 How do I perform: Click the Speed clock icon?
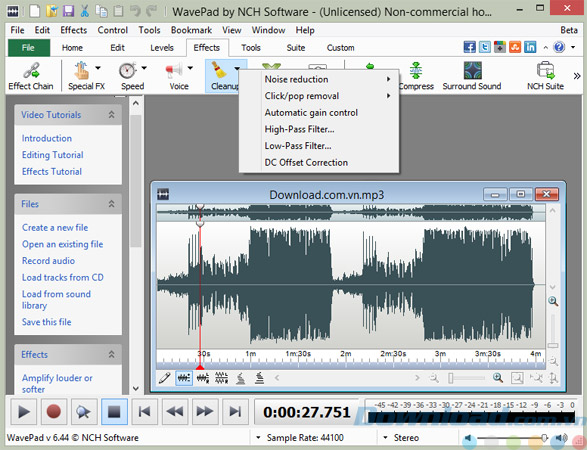coord(127,70)
